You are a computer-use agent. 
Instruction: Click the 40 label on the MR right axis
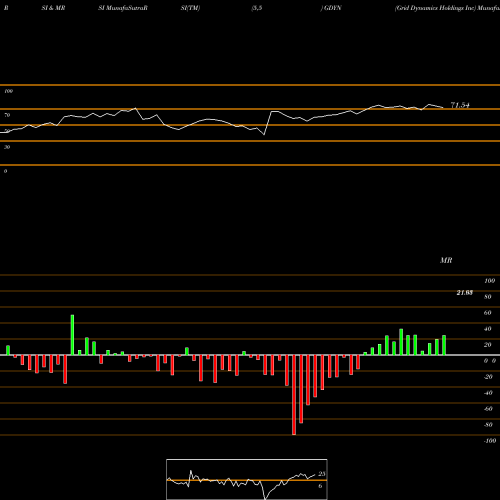tap(487, 329)
